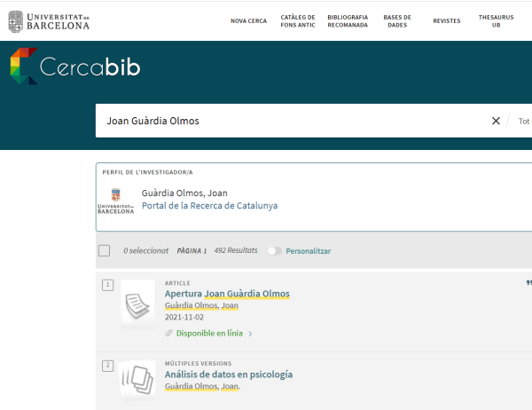Open the Tot search scope dropdown
Image resolution: width=532 pixels, height=410 pixels.
click(523, 121)
